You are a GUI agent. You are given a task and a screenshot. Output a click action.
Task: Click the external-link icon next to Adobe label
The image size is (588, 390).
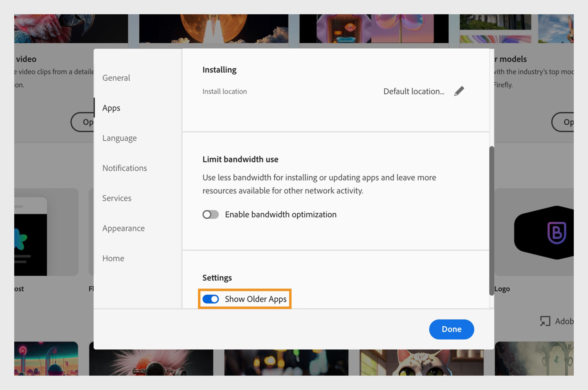click(x=545, y=321)
